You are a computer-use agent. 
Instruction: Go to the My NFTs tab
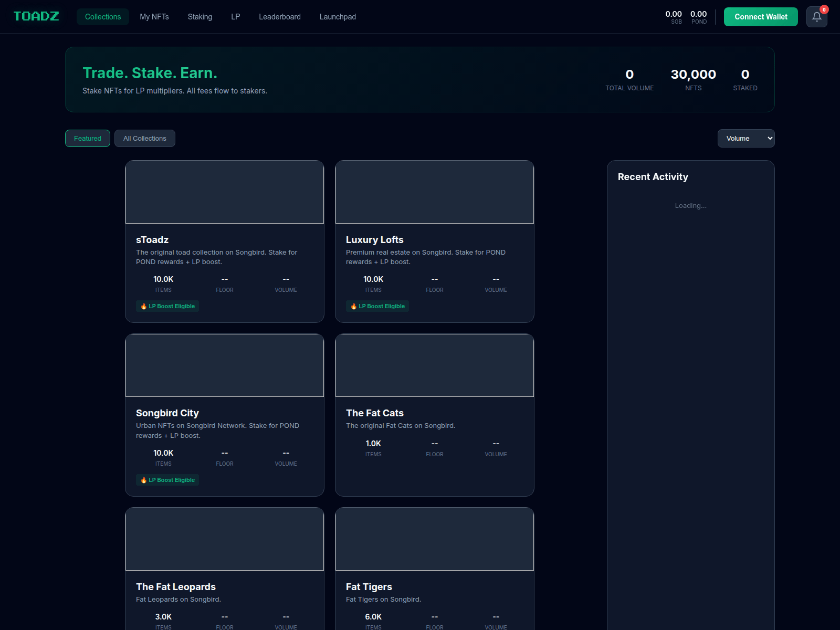(154, 16)
